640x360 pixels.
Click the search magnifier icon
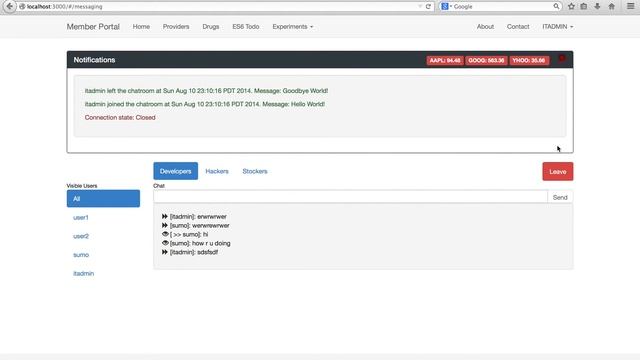(x=556, y=7)
